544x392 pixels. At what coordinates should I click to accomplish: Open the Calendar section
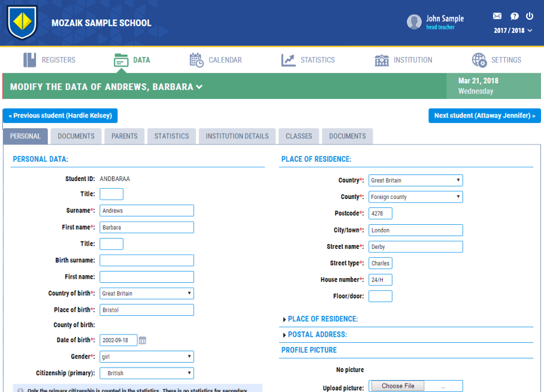pyautogui.click(x=216, y=60)
